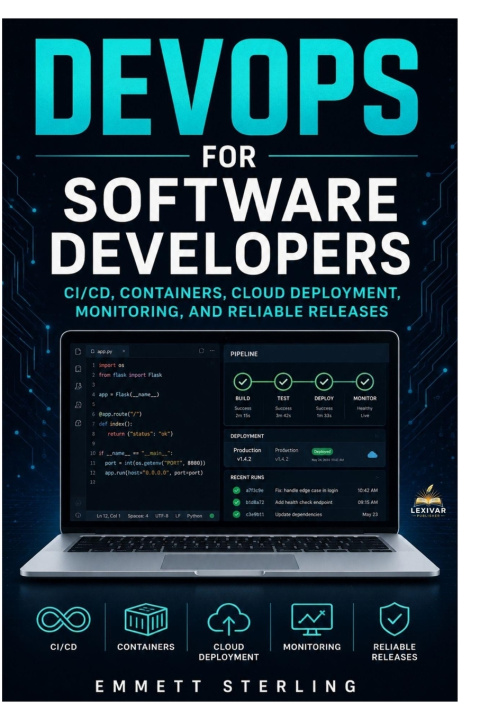
Task: Open run 'Fix: handle edge case in login'
Action: click(x=306, y=490)
